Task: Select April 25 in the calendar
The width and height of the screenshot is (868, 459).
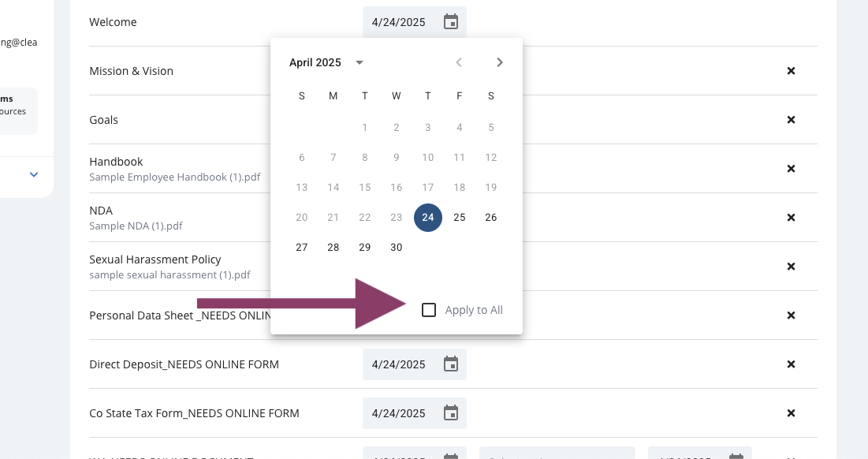Action: [460, 218]
